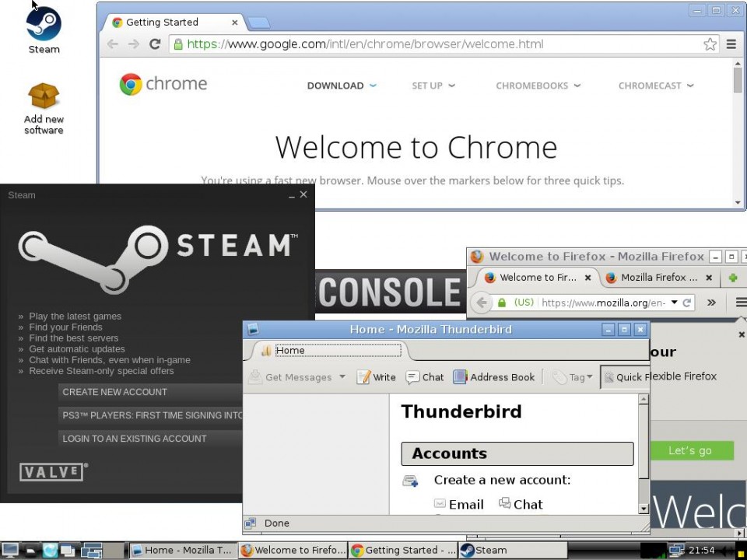Expand the SET UP menu on Chrome page
747x560 pixels.
(x=433, y=86)
